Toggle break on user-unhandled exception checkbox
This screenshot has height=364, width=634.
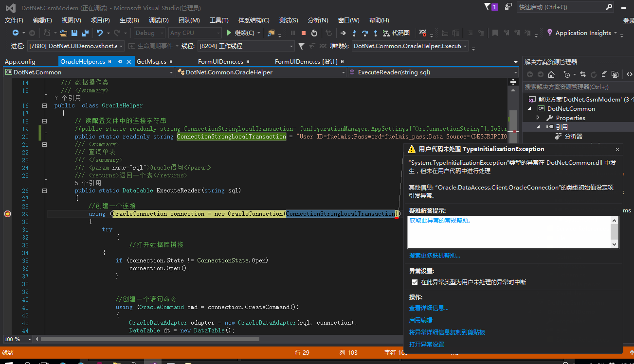pyautogui.click(x=415, y=282)
